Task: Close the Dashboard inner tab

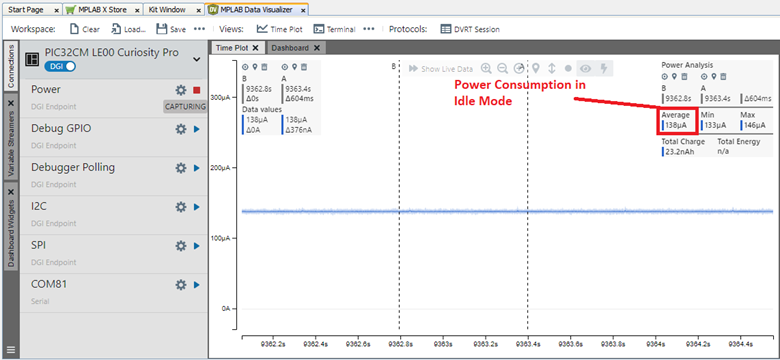Action: [317, 48]
